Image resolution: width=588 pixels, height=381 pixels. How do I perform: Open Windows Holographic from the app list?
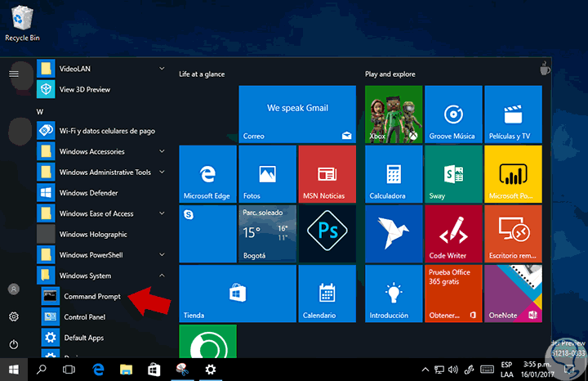click(x=102, y=234)
